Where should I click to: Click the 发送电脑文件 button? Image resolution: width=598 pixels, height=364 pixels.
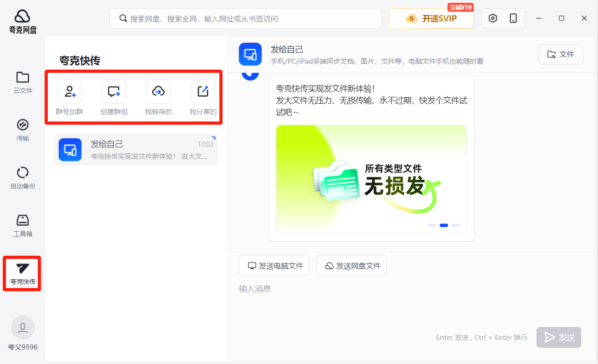(274, 266)
